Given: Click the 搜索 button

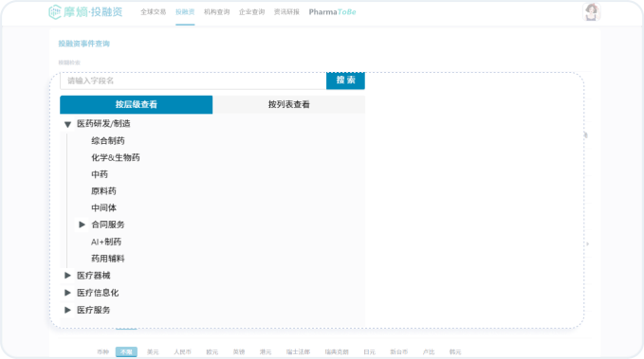Looking at the screenshot, I should (x=345, y=81).
